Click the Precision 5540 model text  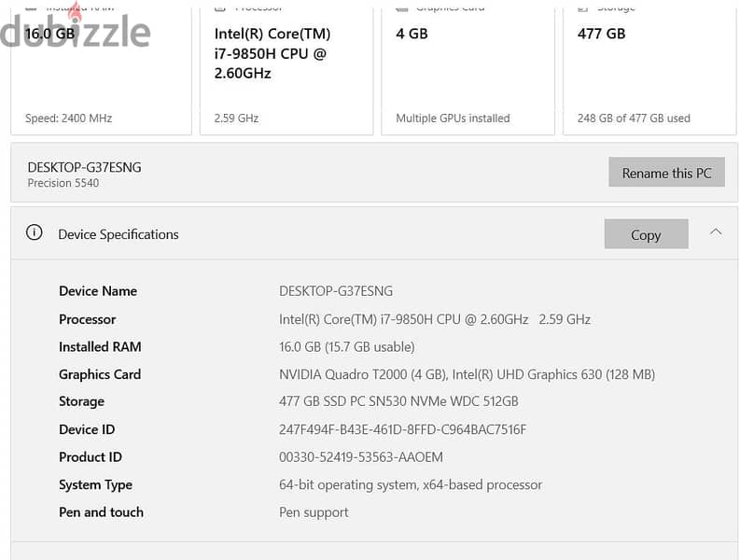(63, 183)
